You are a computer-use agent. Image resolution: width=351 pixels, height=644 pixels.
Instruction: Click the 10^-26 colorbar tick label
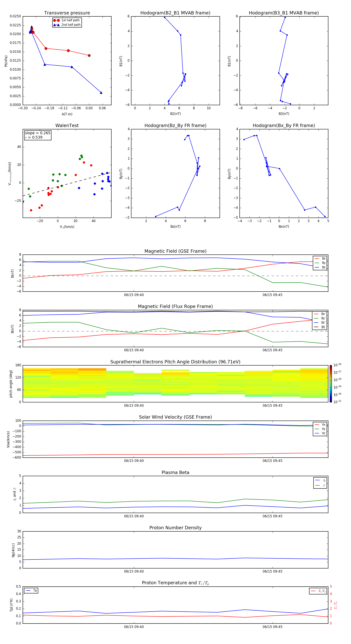coord(337,365)
